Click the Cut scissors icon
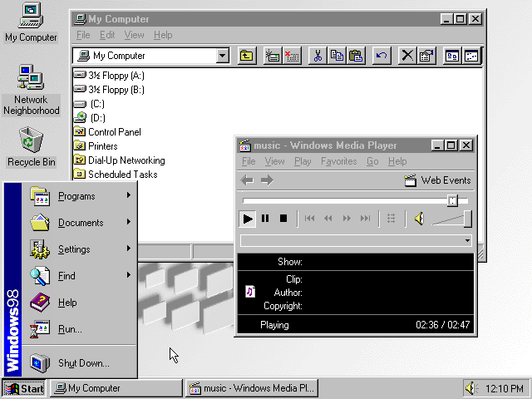 317,56
